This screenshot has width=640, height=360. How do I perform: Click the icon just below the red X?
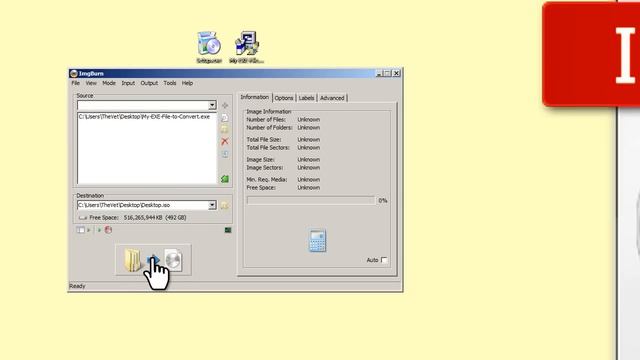[x=224, y=154]
